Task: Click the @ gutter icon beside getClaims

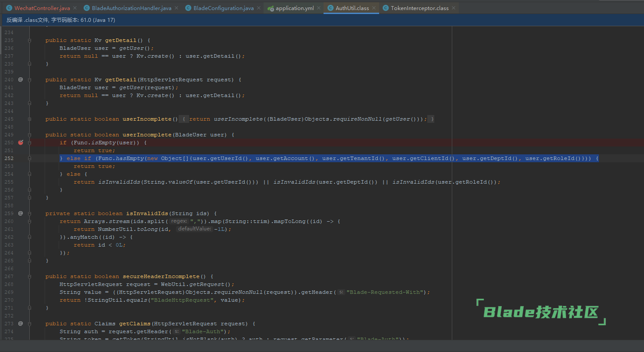Action: 21,324
